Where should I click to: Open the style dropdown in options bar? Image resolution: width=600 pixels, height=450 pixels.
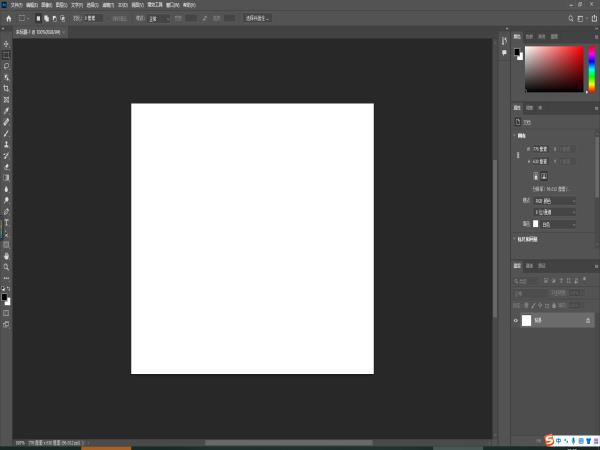click(x=160, y=18)
